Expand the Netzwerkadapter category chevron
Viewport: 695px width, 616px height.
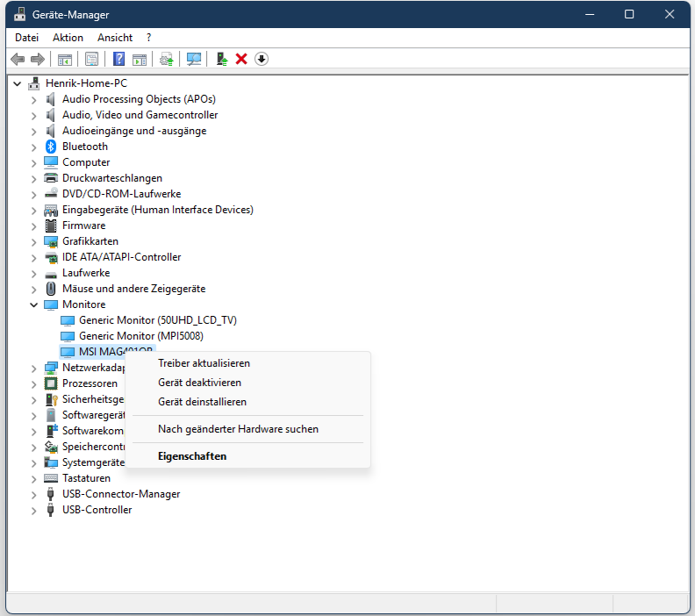[33, 369]
